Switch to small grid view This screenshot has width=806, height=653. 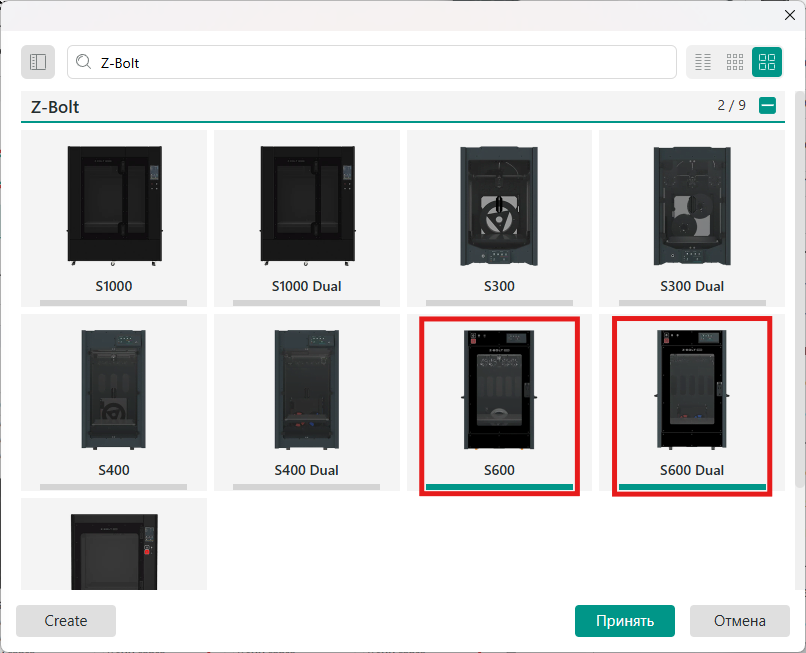tap(735, 62)
